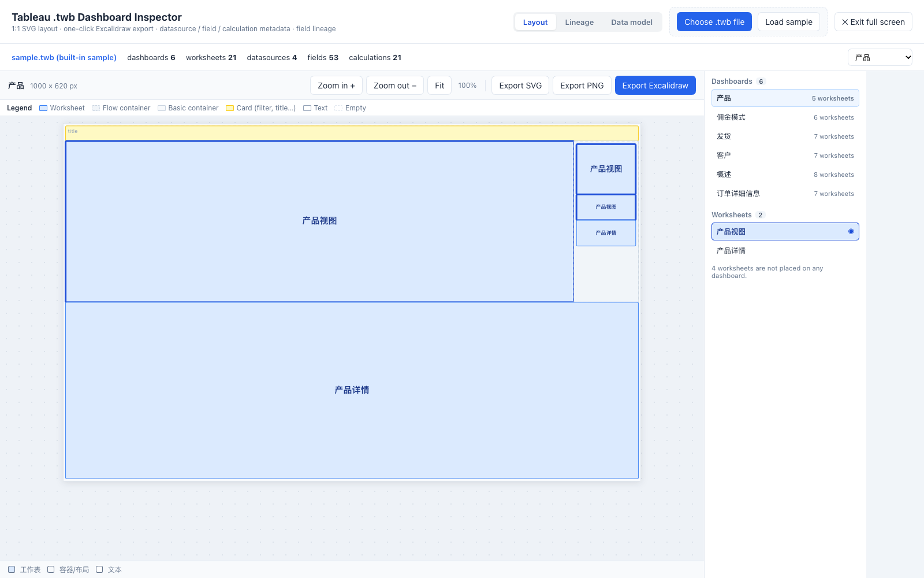This screenshot has height=578, width=924.
Task: Click the Basic container legend item
Action: tap(188, 108)
